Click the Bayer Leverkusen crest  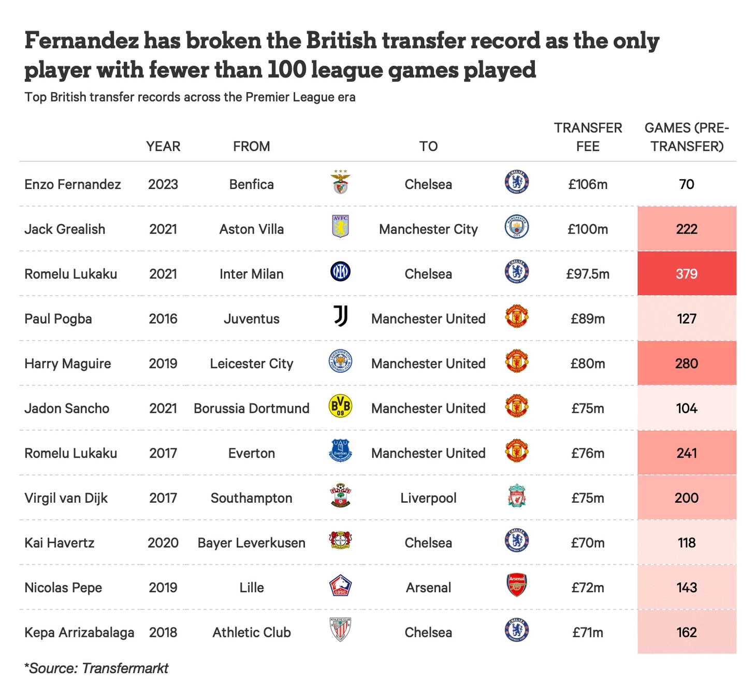[340, 541]
